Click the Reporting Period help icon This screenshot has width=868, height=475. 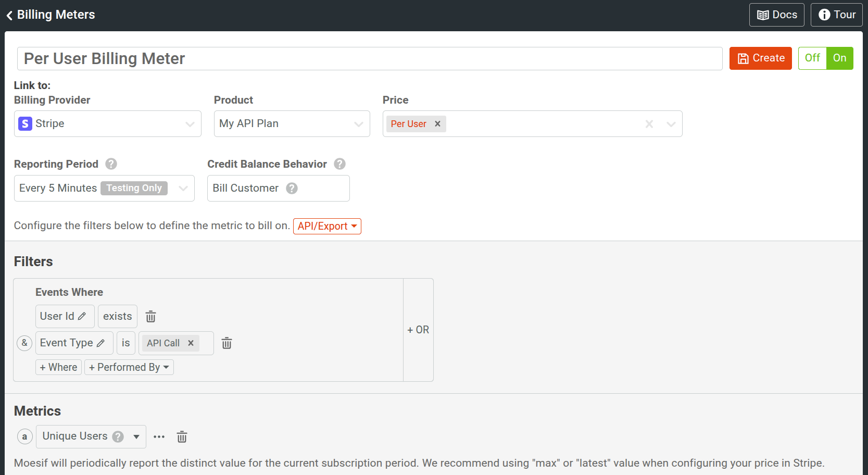[x=111, y=164]
